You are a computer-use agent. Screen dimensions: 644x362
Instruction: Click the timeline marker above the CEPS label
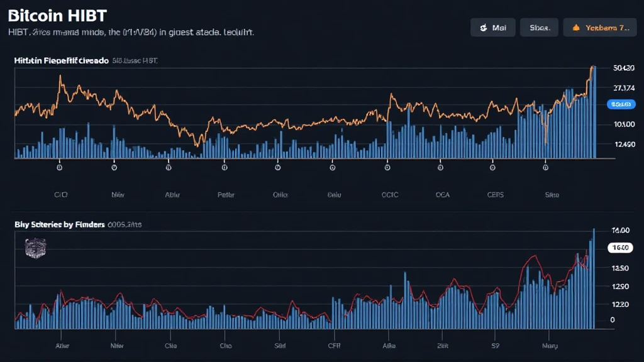(492, 167)
